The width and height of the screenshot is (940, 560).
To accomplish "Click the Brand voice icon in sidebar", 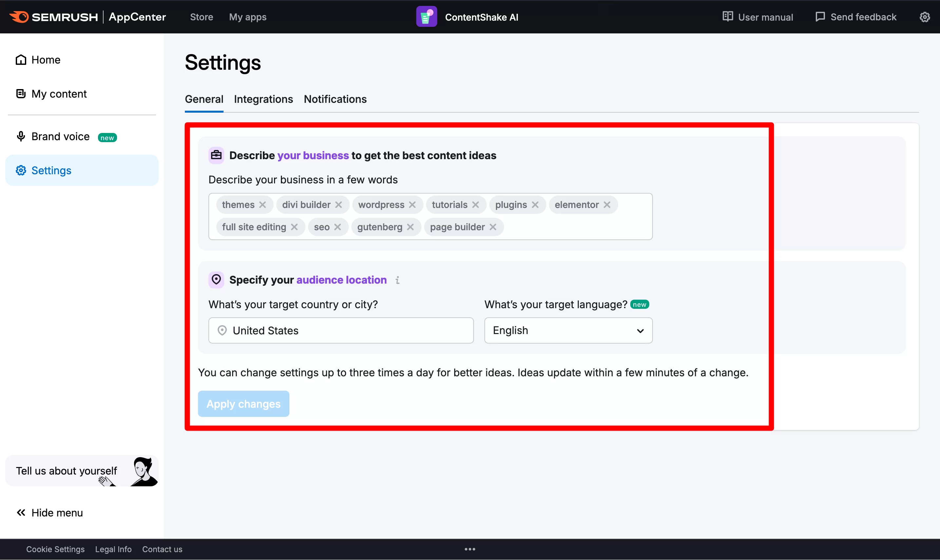I will [x=21, y=137].
